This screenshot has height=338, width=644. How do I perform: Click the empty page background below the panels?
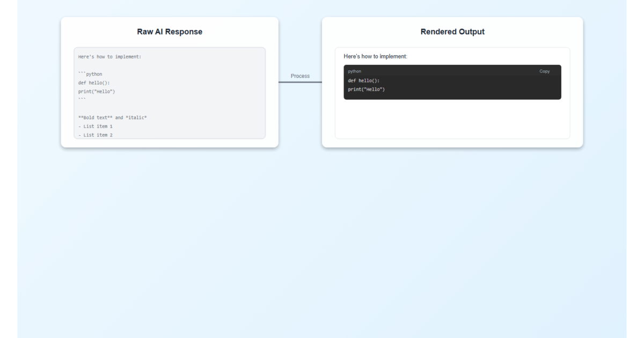point(322,241)
